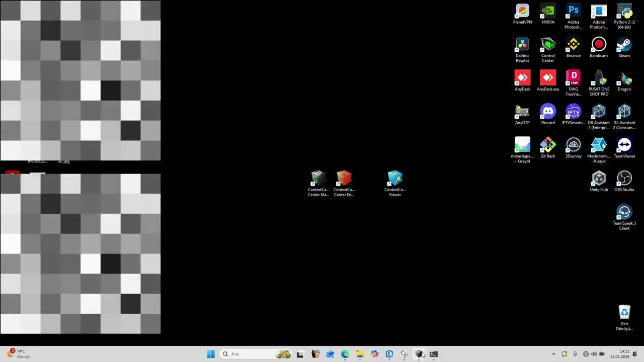644x362 pixels.
Task: Open the DaVinci Resolve desktop icon
Action: pos(522,50)
